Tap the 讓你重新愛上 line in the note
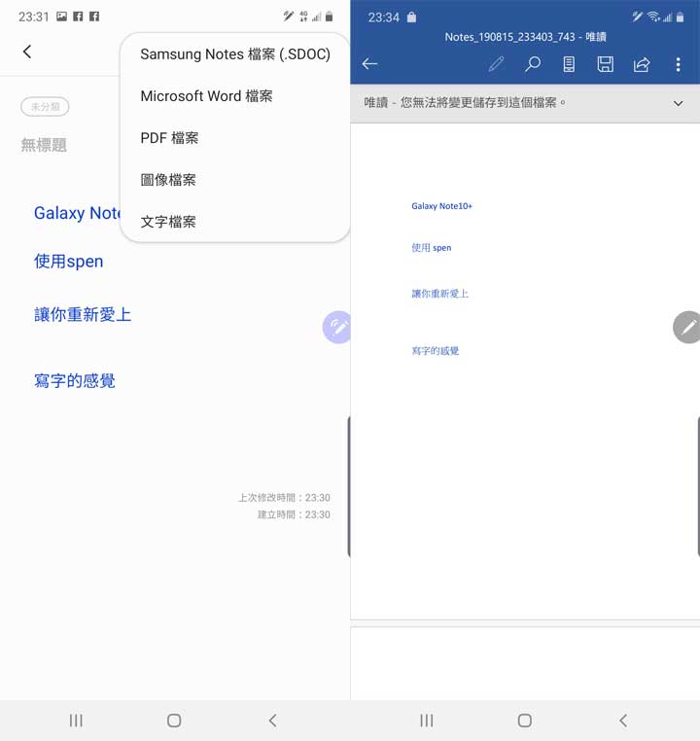Screen dimensions: 700x741 (x=83, y=314)
